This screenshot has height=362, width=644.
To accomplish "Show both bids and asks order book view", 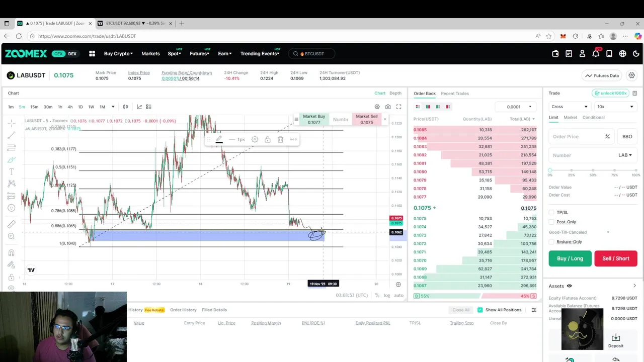I will point(418,107).
